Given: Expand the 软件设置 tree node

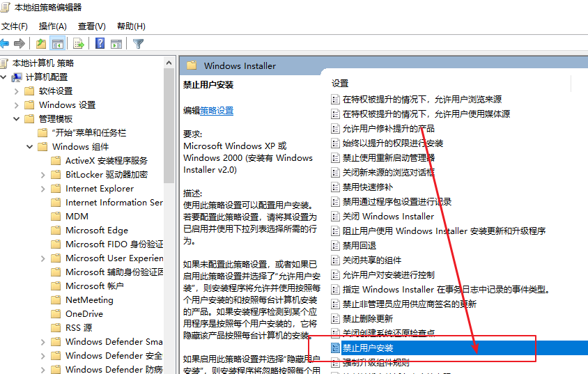Looking at the screenshot, I should point(17,91).
